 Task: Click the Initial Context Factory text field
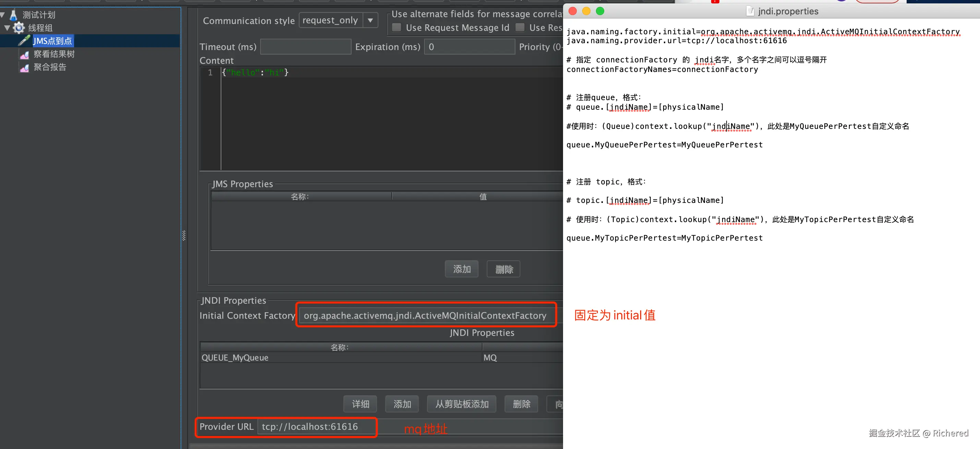(x=425, y=316)
